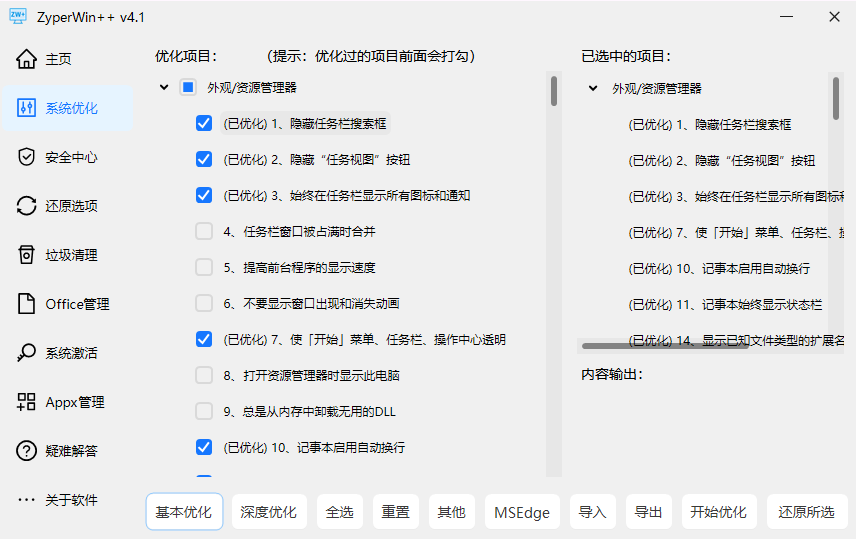Check item 9 卸载无用的DLL
856x539 pixels.
(204, 411)
